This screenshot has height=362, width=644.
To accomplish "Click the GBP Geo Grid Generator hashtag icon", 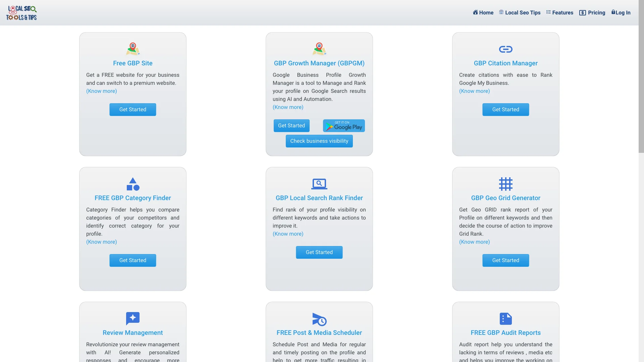I will (505, 183).
